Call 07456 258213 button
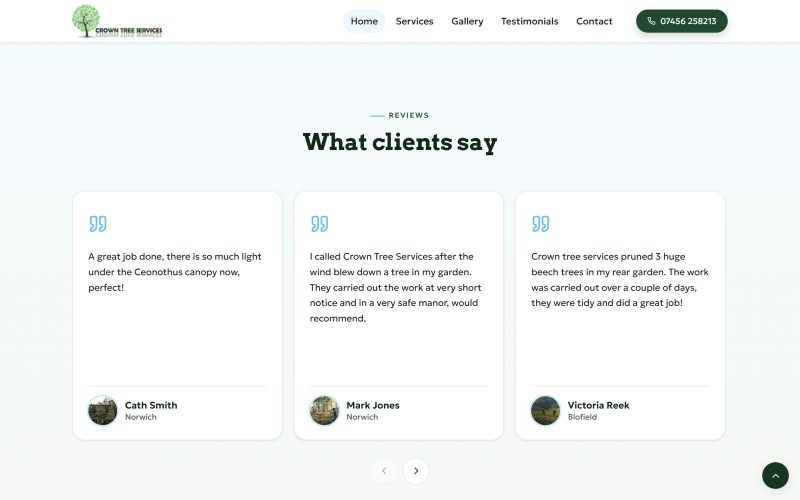 pos(682,21)
